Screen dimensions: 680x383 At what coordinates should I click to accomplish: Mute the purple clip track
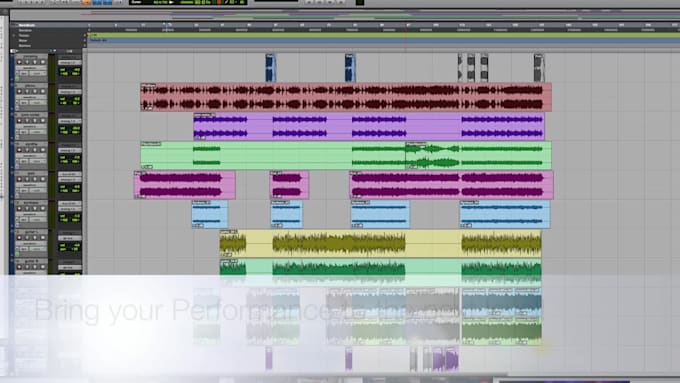[x=42, y=121]
